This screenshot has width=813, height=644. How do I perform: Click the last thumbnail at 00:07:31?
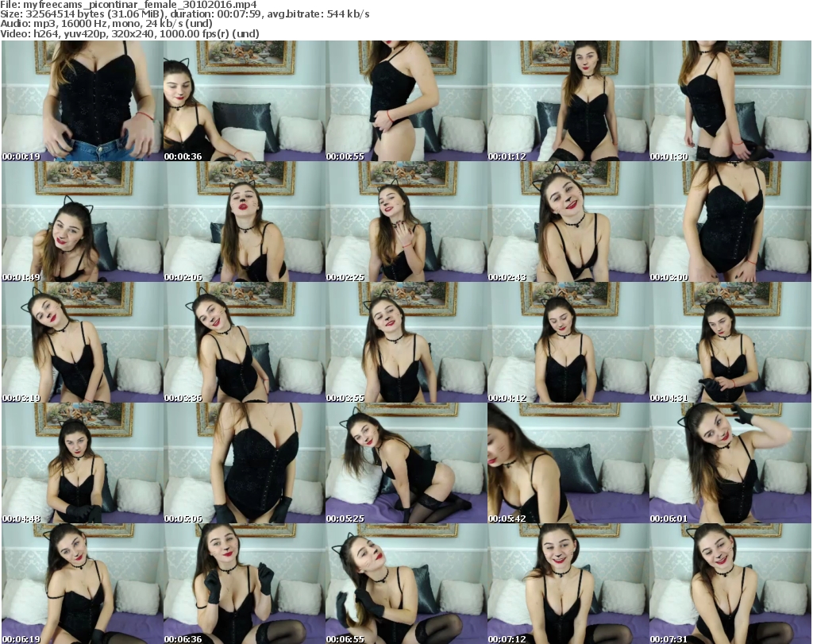[x=730, y=584]
